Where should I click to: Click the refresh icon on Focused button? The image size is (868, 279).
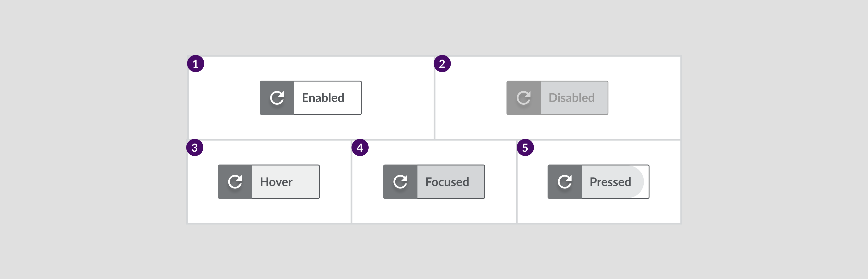tap(400, 182)
